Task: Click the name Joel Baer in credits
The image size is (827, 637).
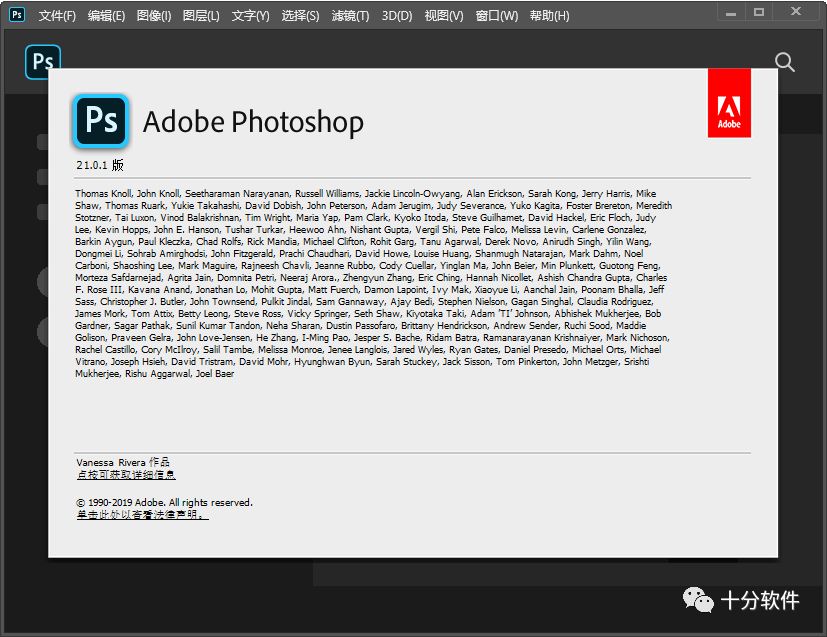Action: point(215,373)
